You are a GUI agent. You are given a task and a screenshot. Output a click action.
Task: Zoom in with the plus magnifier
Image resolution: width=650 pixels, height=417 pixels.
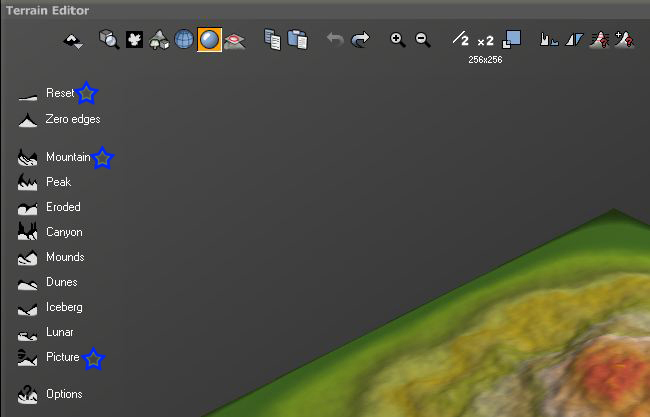(x=398, y=40)
